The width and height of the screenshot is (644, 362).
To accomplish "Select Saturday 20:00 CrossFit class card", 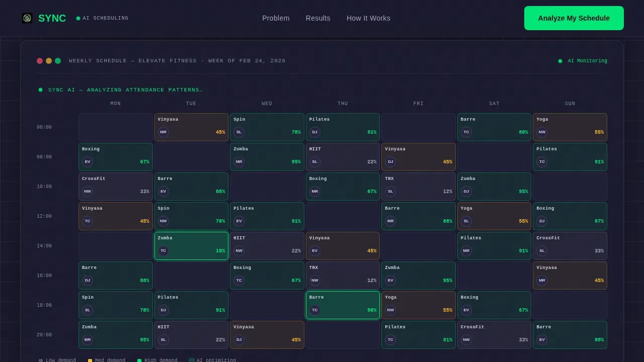I will tap(494, 335).
